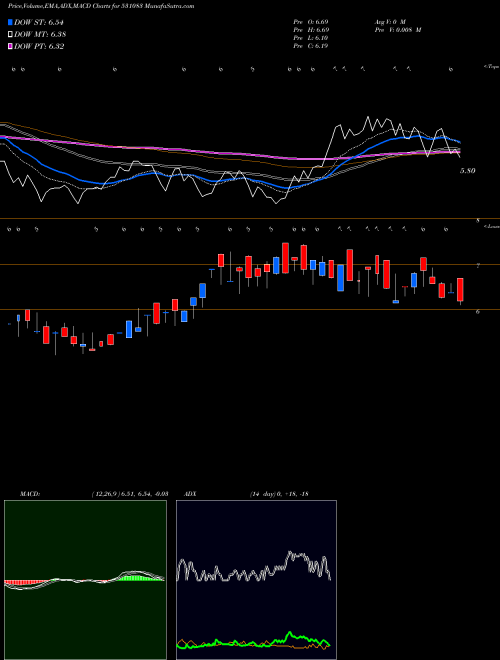
Task: Select the 'DOW MT: 6.38' legend label
Action: 40,35
